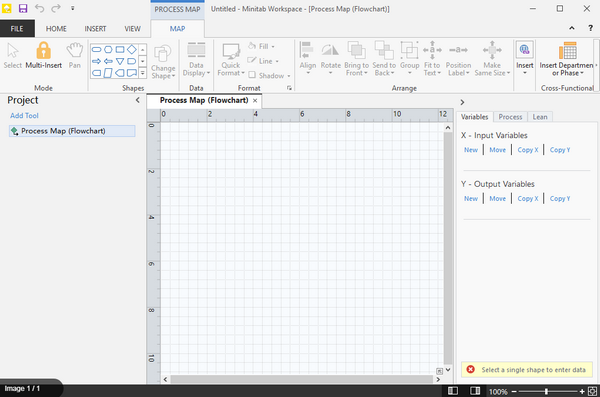
Task: Open the Rotate options
Action: 331,58
